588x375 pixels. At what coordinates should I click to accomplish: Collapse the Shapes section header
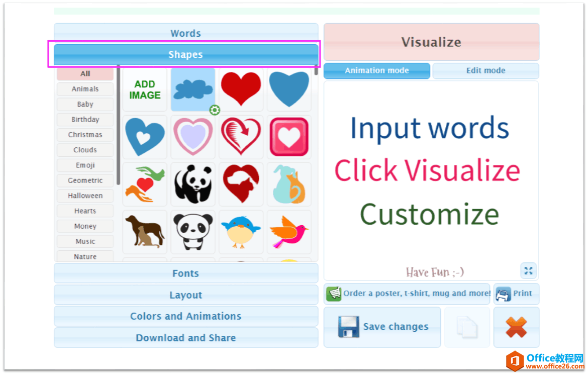pyautogui.click(x=186, y=54)
